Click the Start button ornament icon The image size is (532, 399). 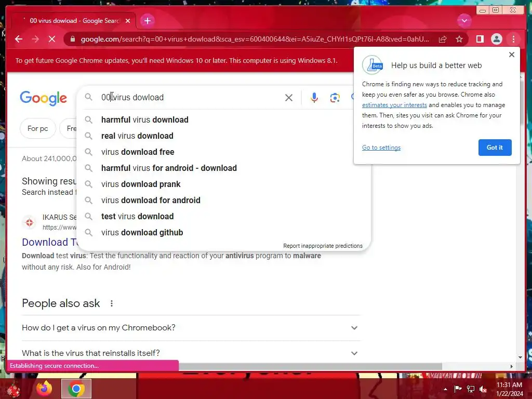[x=12, y=389]
